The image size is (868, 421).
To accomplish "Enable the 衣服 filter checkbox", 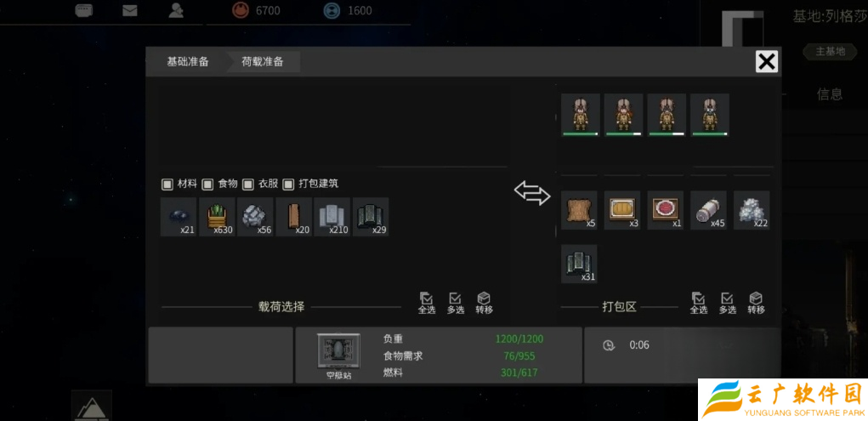I will [247, 184].
